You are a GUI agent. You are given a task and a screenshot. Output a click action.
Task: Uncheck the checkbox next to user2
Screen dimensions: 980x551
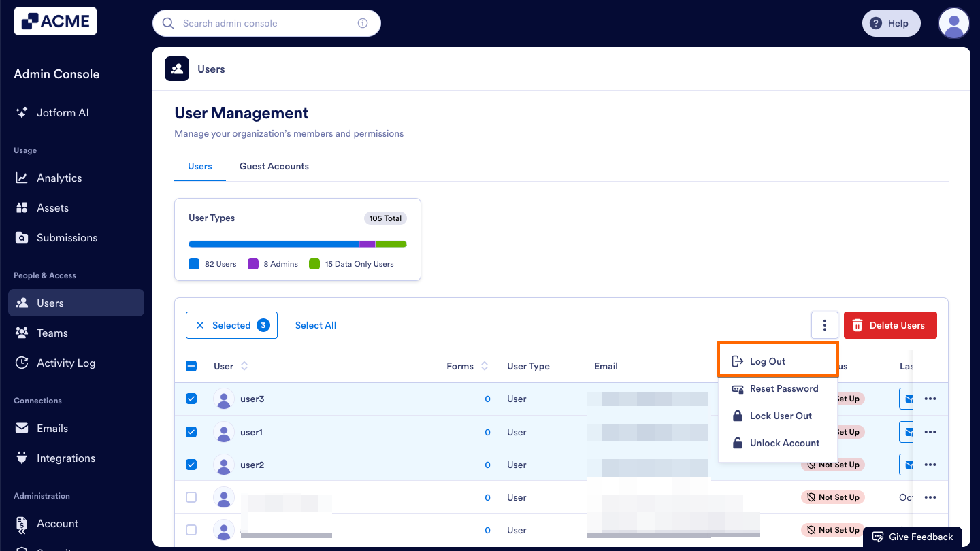tap(191, 465)
